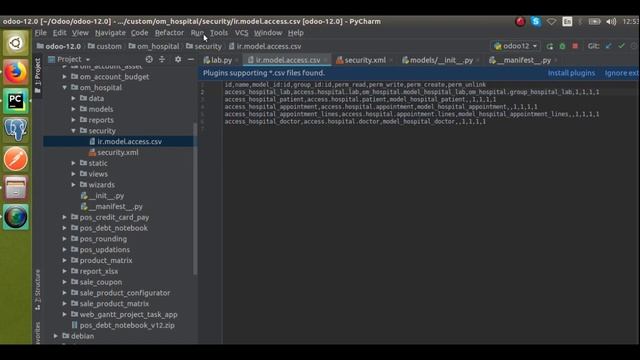The width and height of the screenshot is (640, 360).
Task: Close the ir.model.access.csv tab
Action: (325, 60)
